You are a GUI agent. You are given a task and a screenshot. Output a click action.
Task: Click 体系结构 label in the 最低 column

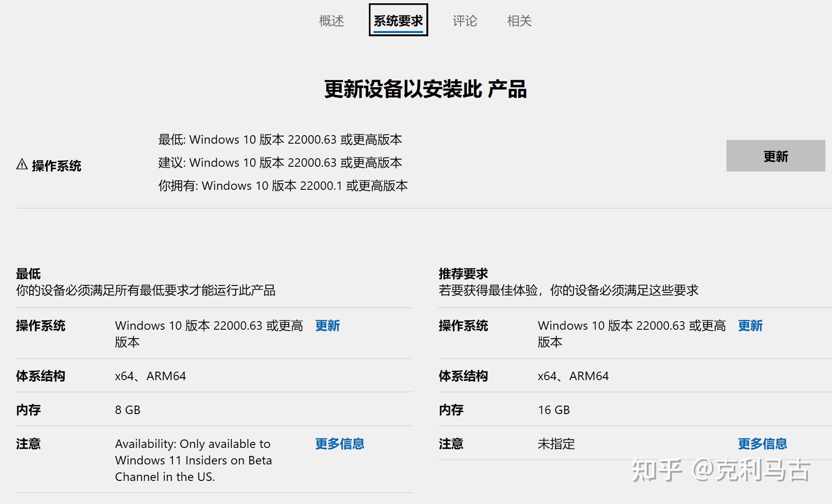41,376
